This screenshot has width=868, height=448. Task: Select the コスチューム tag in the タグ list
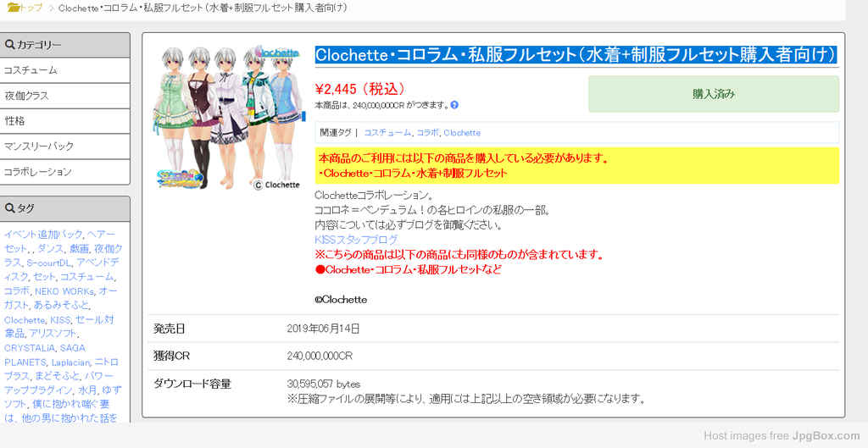click(87, 277)
